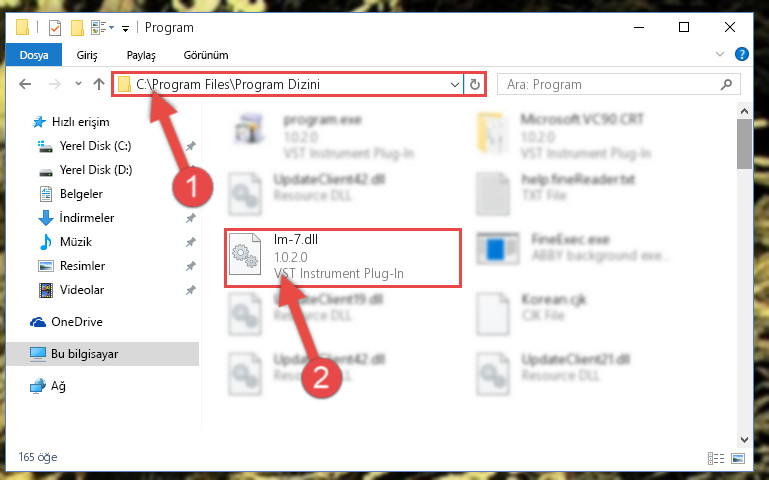Click the search magnifier icon

(x=726, y=84)
